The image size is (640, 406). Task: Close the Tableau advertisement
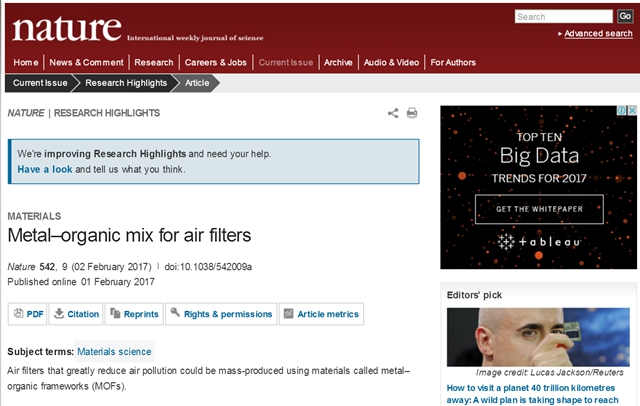coord(631,111)
